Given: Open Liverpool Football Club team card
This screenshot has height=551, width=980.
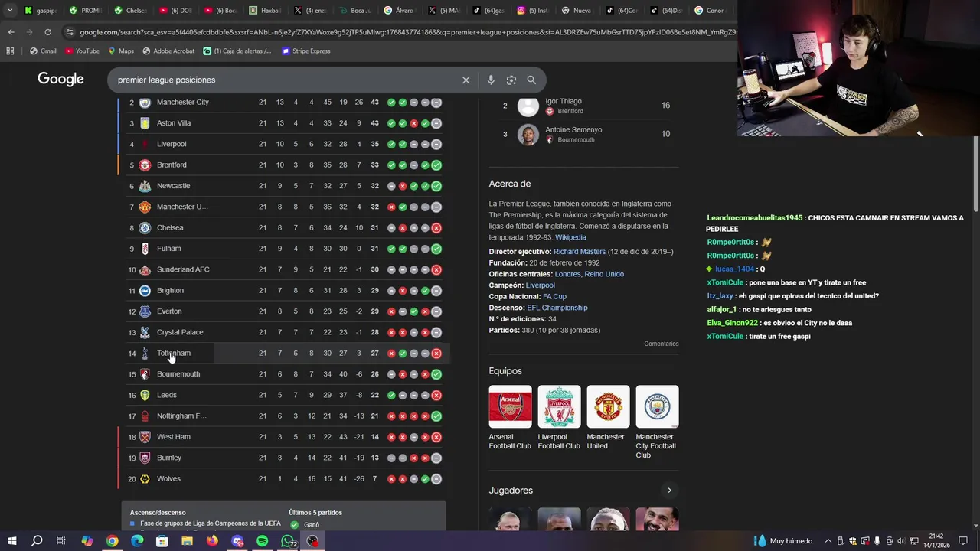Looking at the screenshot, I should (x=559, y=419).
